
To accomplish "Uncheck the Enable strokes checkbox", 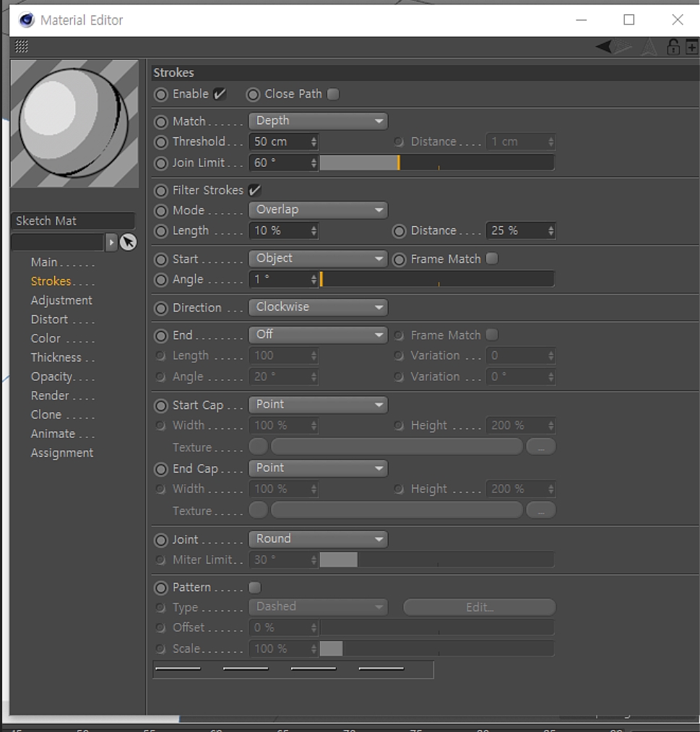I will (220, 95).
